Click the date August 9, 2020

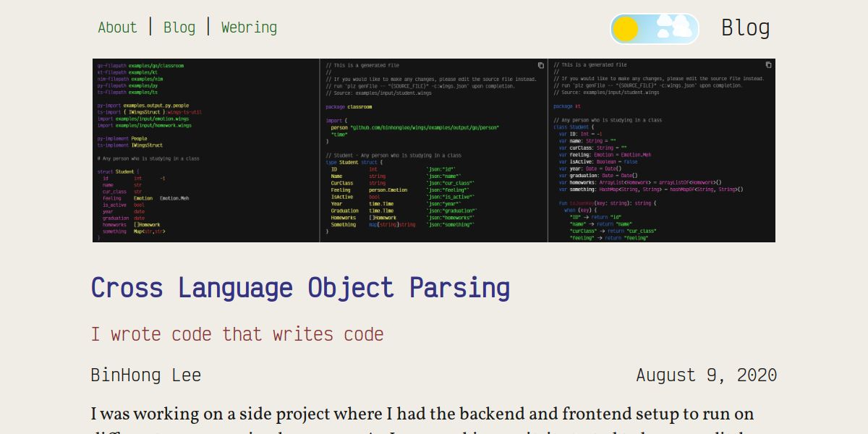(x=706, y=375)
